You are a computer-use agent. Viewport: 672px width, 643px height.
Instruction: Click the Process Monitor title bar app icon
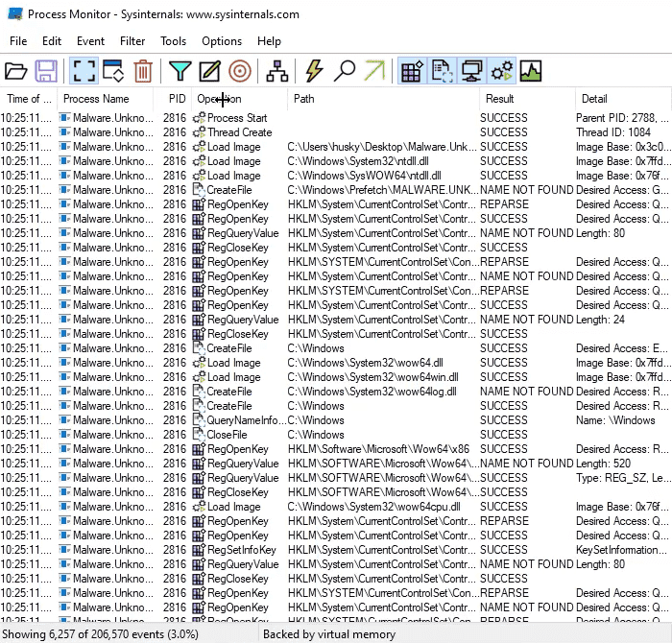15,14
